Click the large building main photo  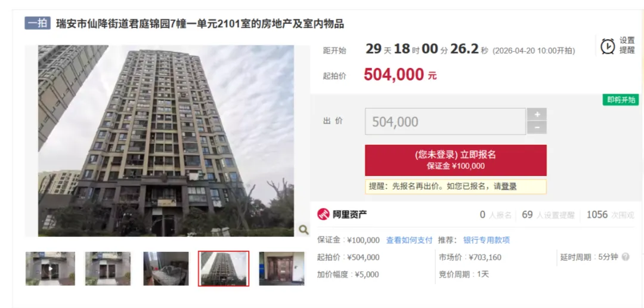click(166, 141)
